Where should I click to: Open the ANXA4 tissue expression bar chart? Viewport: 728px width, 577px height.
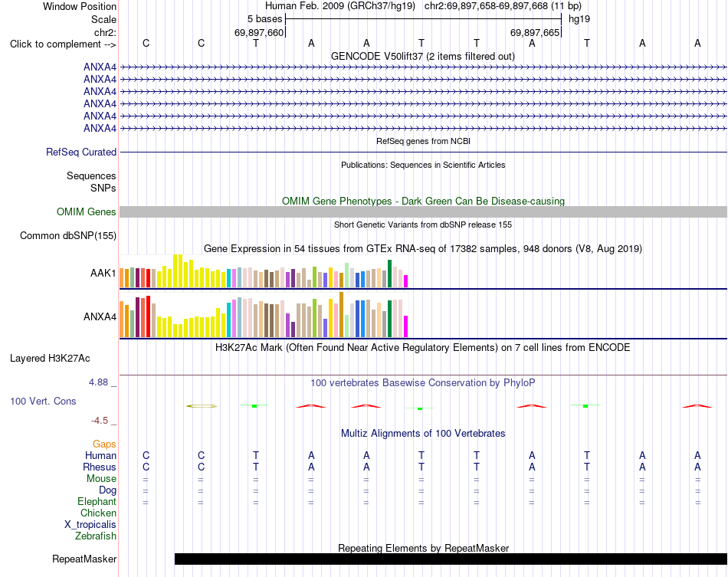264,314
